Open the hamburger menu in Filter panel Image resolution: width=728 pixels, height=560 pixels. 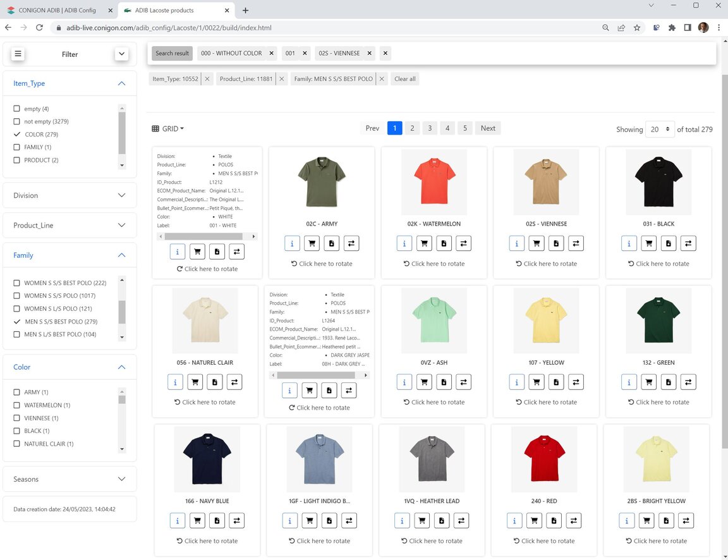click(x=18, y=54)
